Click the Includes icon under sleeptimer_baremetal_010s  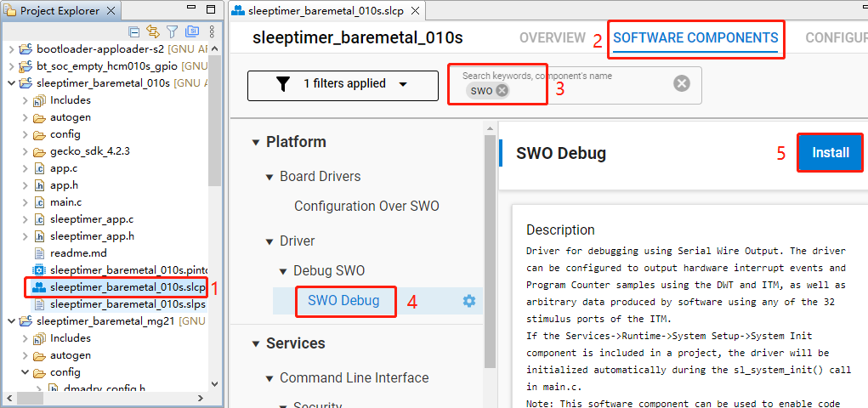click(39, 100)
